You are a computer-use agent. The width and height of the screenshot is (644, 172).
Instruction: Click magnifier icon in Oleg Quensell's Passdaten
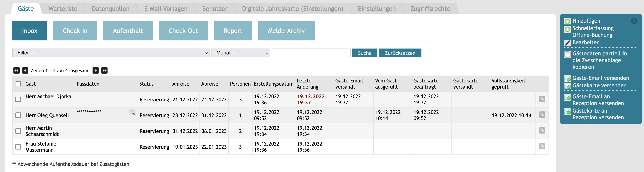(132, 112)
